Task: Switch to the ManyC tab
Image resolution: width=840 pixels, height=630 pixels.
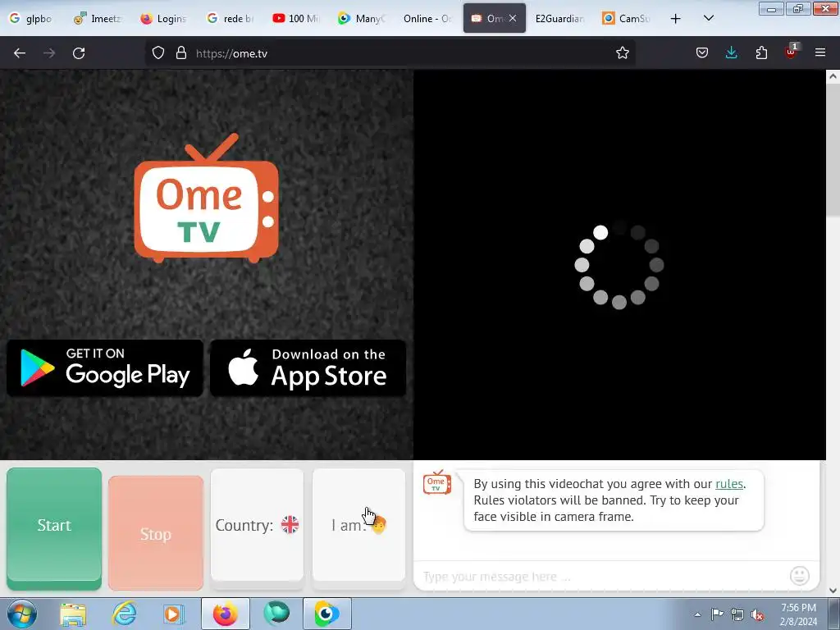Action: click(362, 18)
